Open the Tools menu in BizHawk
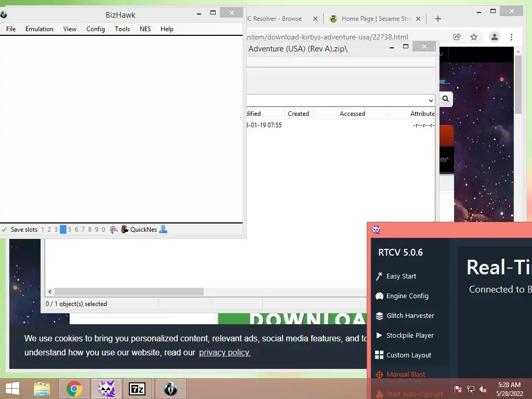 [122, 29]
